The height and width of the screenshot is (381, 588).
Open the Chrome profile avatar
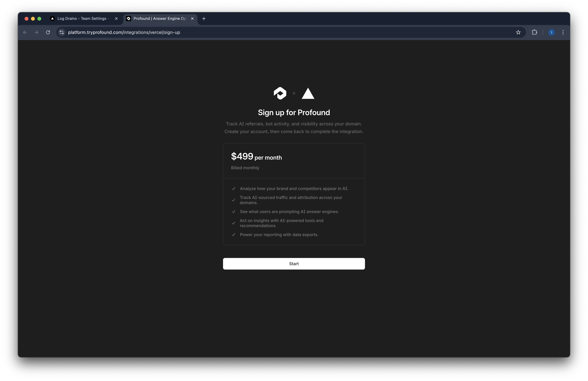pyautogui.click(x=551, y=32)
